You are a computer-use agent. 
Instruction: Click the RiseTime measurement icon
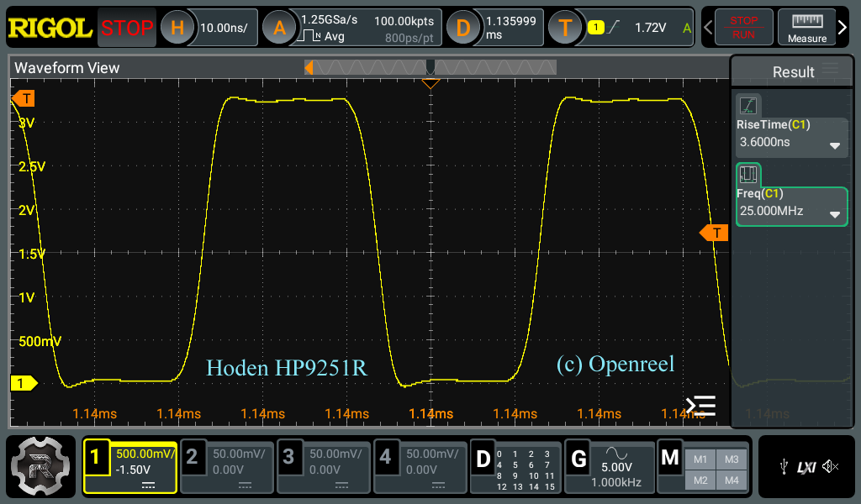pyautogui.click(x=747, y=105)
